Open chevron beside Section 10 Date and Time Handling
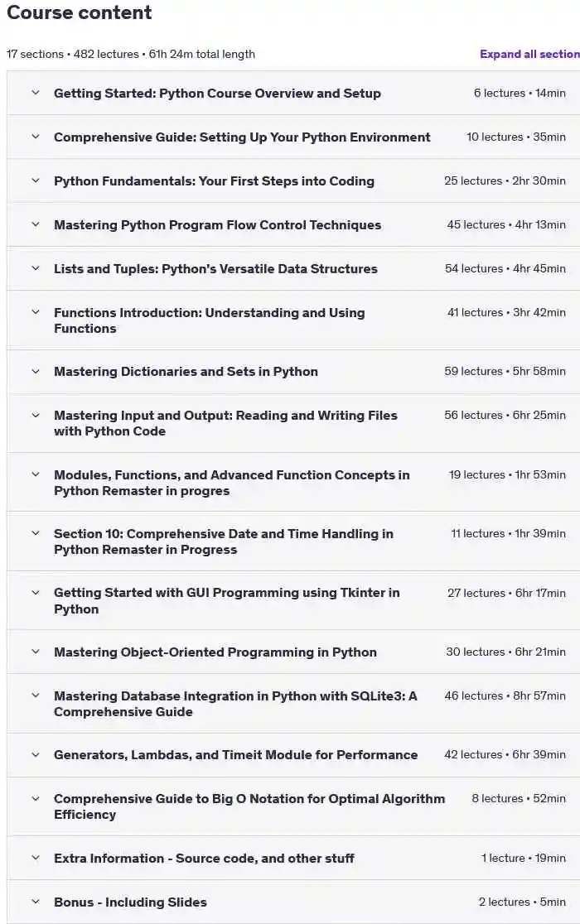The width and height of the screenshot is (580, 924). coord(36,533)
